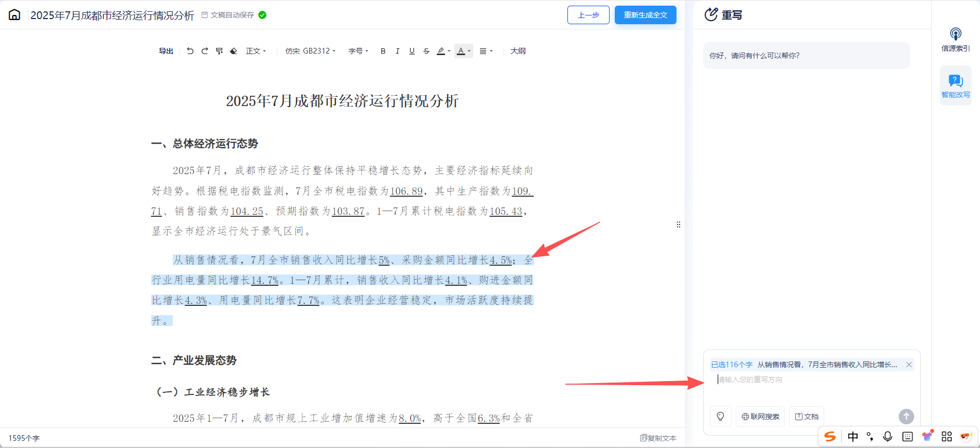Click the 1595个字 word count
The width and height of the screenshot is (980, 448).
(24, 438)
